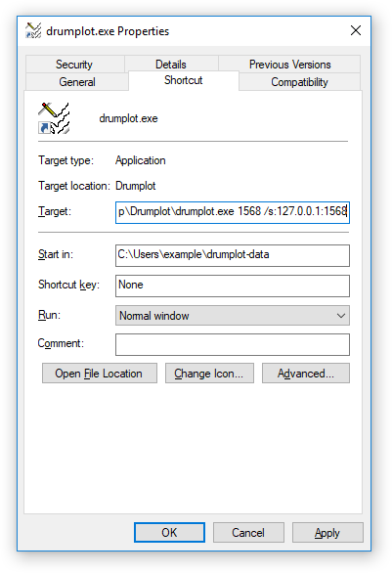392x573 pixels.
Task: Open the Previous Versions tab
Action: pyautogui.click(x=289, y=65)
